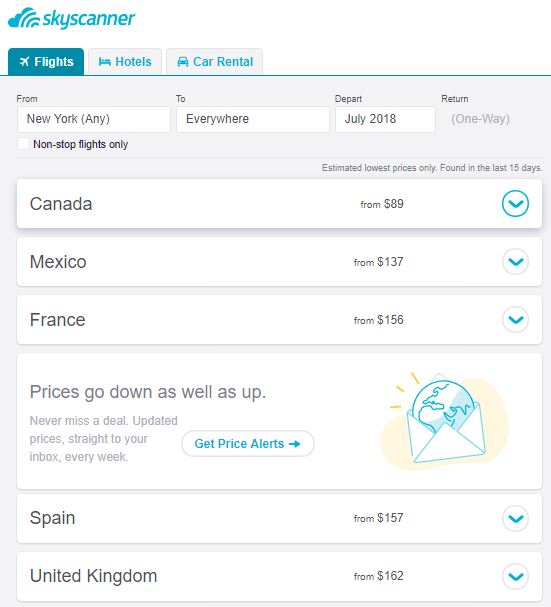Switch to the Hotels tab
Viewport: 551px width, 607px height.
(x=125, y=62)
